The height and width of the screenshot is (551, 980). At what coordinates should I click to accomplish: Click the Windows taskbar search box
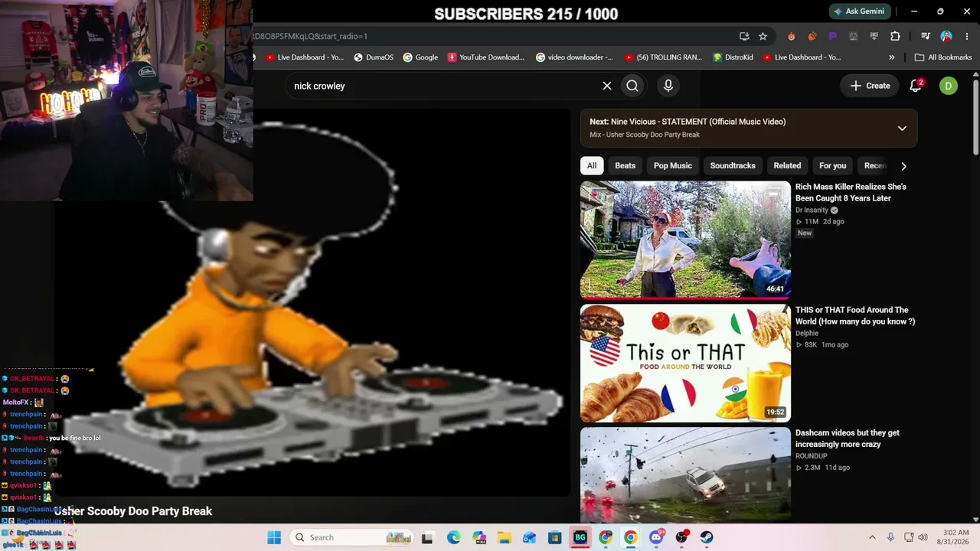coord(352,537)
